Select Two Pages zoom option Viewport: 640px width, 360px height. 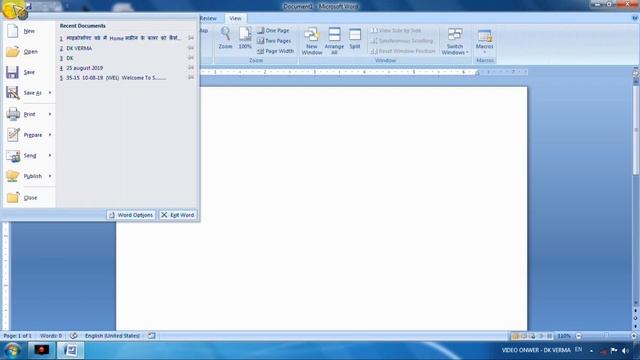274,41
